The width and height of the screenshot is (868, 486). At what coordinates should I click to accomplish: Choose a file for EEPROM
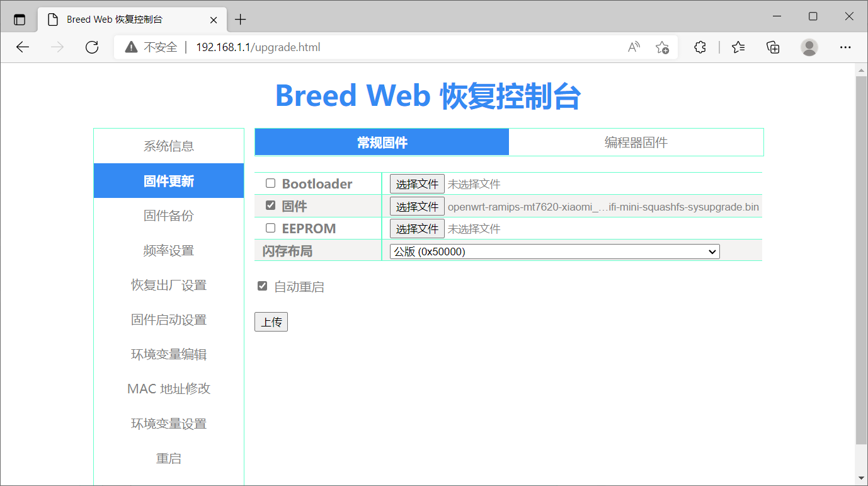tap(417, 228)
